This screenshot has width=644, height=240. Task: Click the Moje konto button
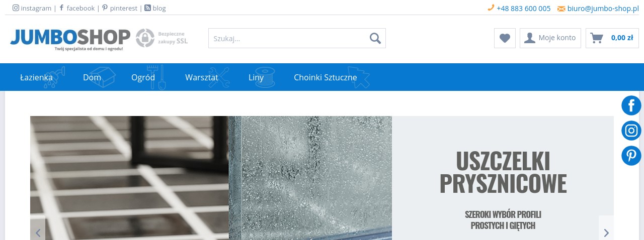point(550,38)
